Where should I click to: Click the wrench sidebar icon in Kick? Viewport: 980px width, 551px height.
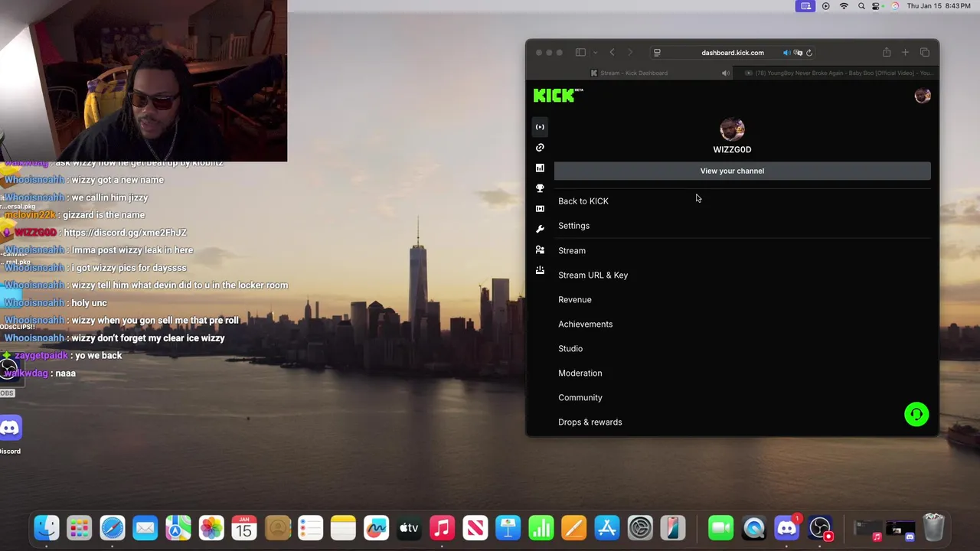click(540, 229)
